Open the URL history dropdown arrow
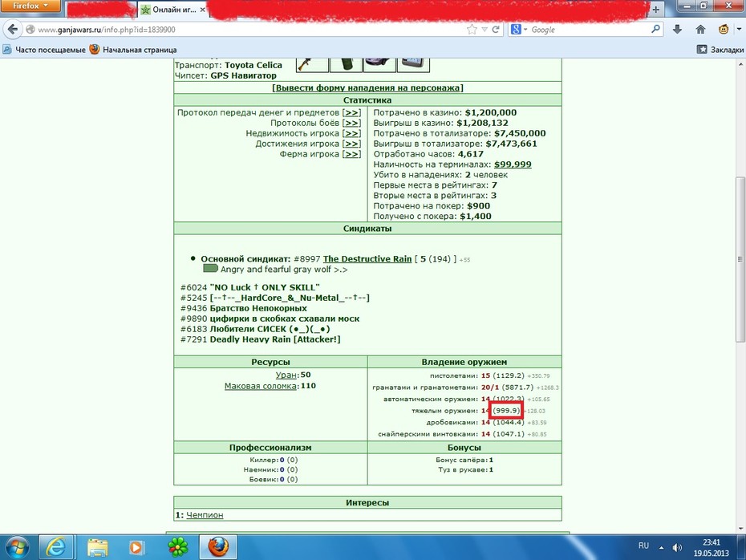This screenshot has width=746, height=560. tap(484, 30)
